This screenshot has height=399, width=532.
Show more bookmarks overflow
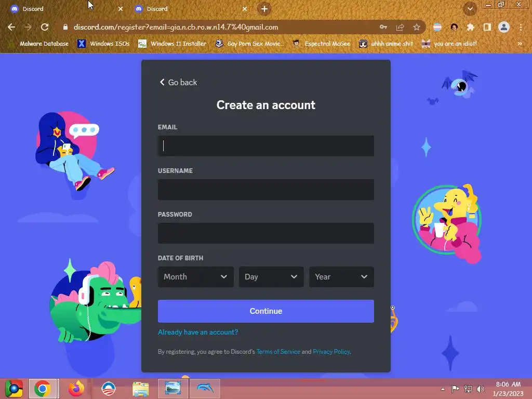(x=520, y=44)
